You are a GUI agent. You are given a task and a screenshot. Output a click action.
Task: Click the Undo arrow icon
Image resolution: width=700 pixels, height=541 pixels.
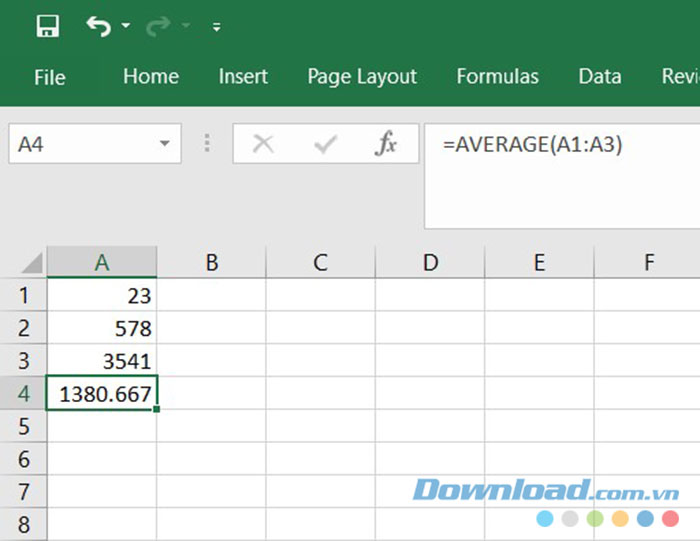tap(98, 27)
